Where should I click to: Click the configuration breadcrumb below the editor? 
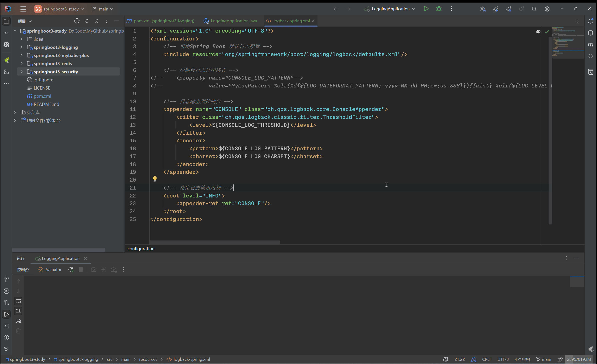[x=141, y=248]
